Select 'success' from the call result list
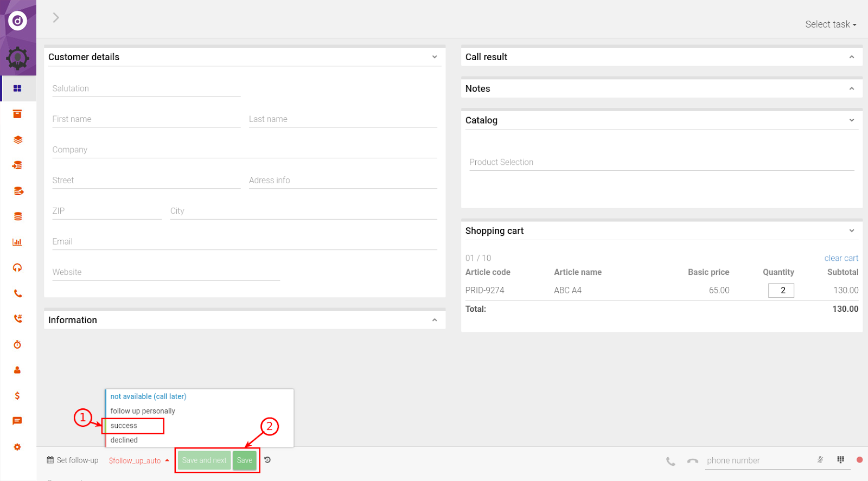This screenshot has height=481, width=868. click(x=124, y=426)
